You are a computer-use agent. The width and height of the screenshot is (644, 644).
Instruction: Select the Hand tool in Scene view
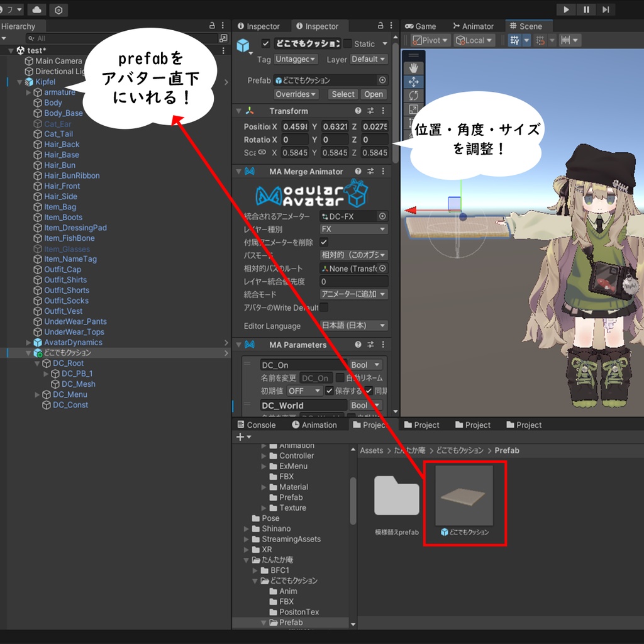[413, 67]
